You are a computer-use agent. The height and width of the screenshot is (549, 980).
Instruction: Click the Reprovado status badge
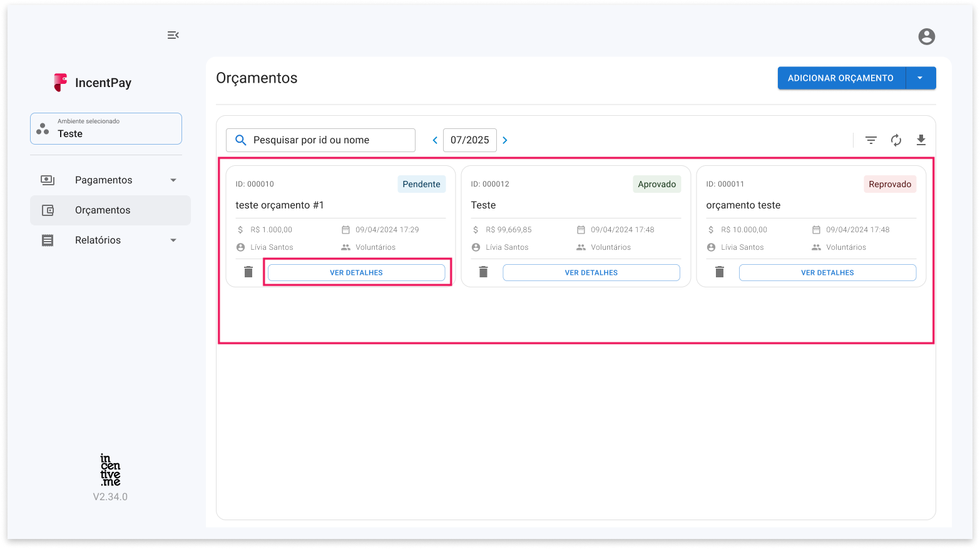click(x=890, y=184)
